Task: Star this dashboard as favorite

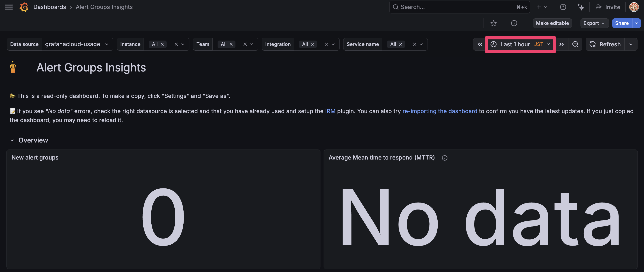Action: coord(493,23)
